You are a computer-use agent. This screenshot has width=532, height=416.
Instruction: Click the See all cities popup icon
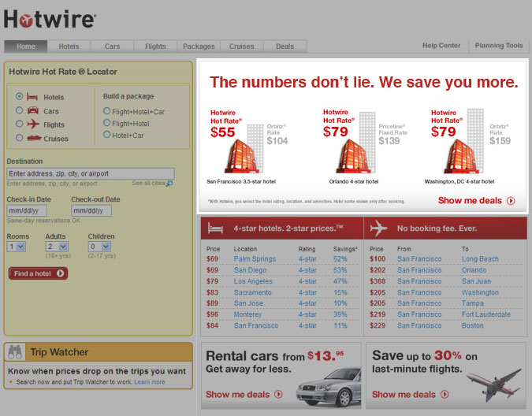click(169, 184)
